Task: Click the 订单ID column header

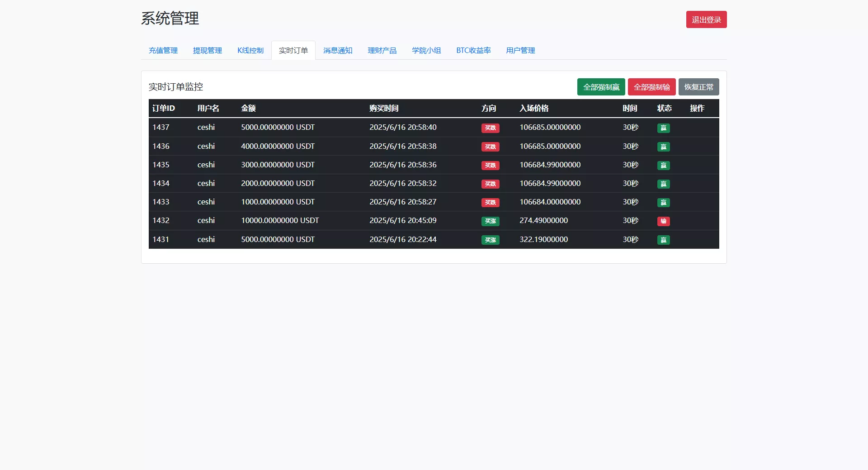Action: point(164,109)
